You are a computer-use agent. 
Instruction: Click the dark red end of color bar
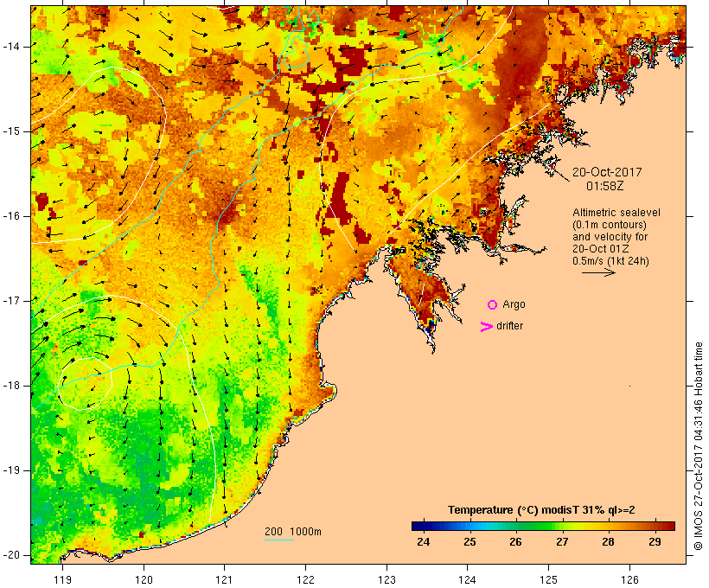[671, 526]
